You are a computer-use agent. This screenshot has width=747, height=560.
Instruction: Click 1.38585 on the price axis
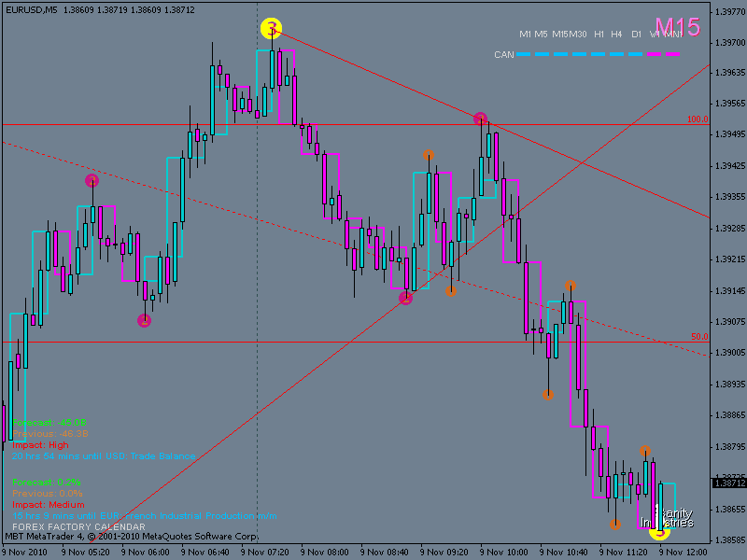730,540
